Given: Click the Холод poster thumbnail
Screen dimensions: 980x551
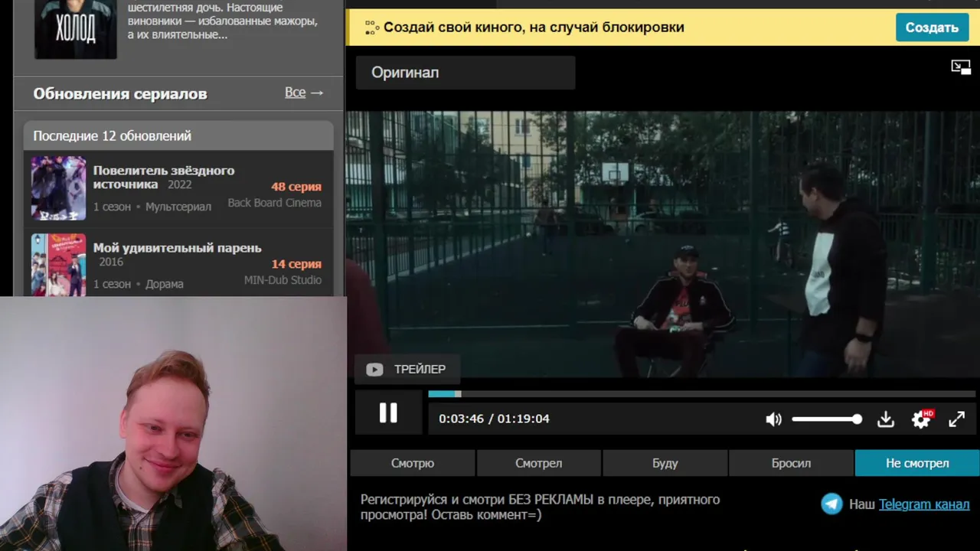Looking at the screenshot, I should point(76,29).
